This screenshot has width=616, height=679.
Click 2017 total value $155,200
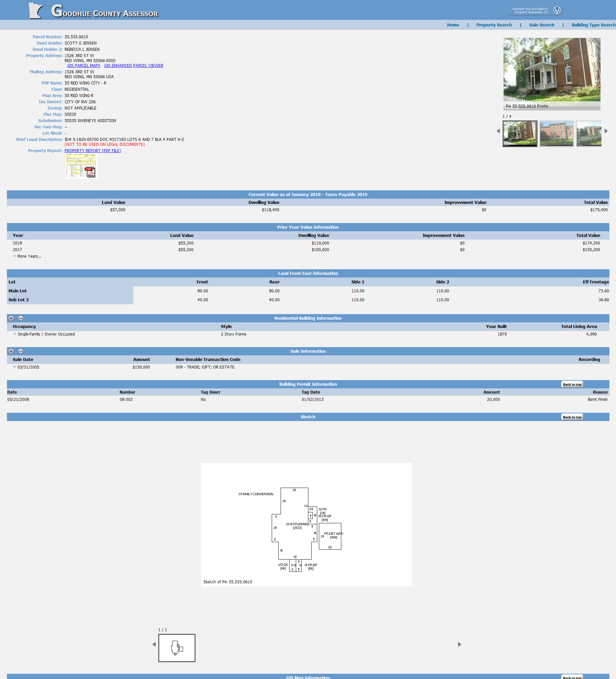point(591,250)
